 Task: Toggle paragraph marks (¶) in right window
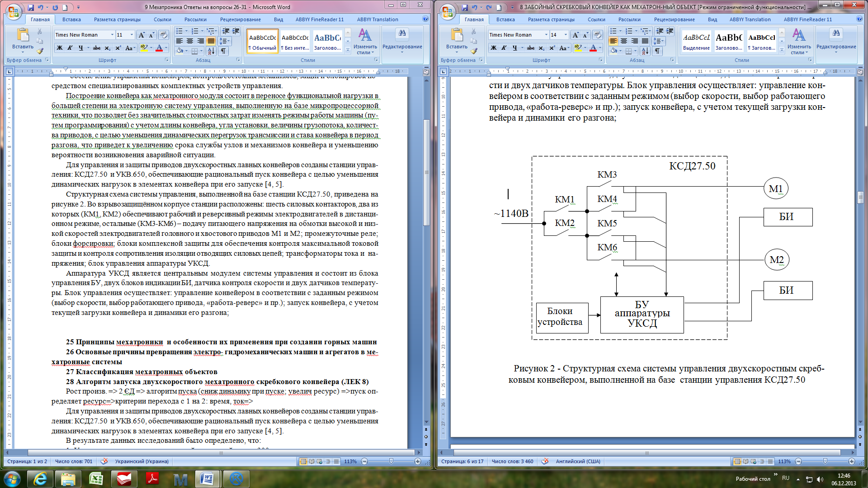click(x=657, y=51)
